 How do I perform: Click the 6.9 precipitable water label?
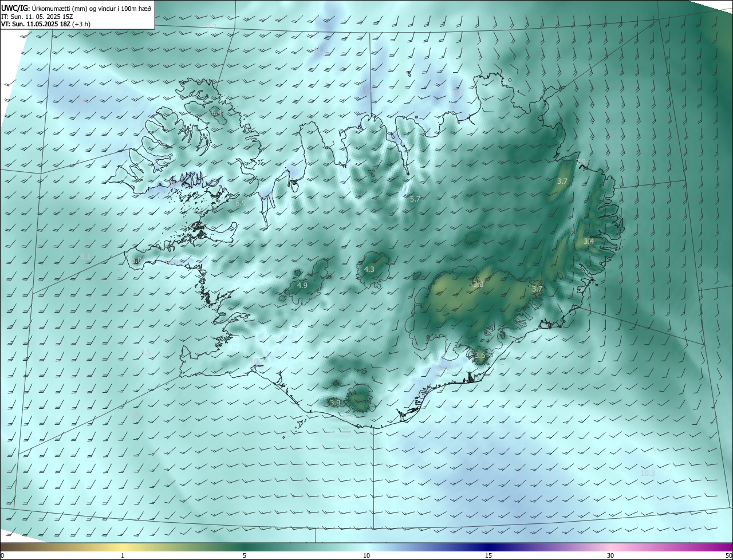241,203
